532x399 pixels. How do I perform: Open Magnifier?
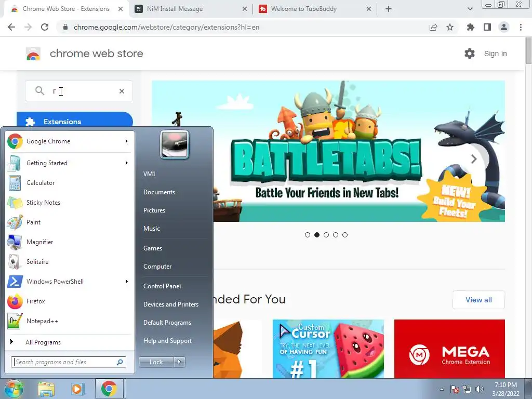[70, 242]
